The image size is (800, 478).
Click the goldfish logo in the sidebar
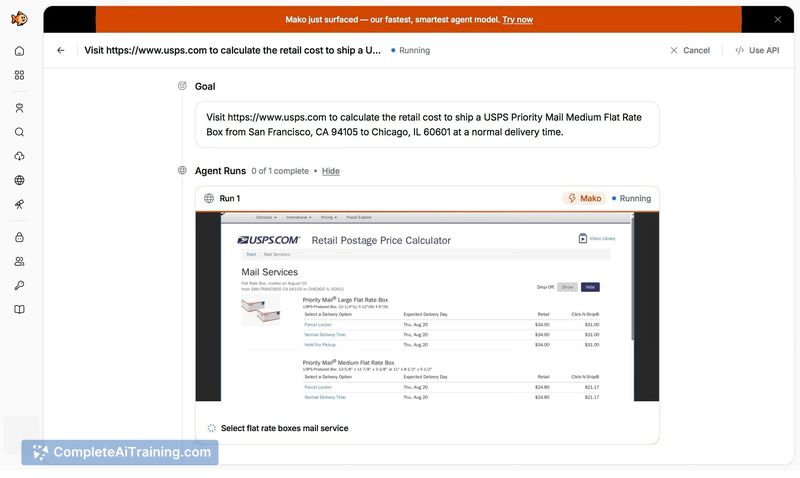(19, 19)
